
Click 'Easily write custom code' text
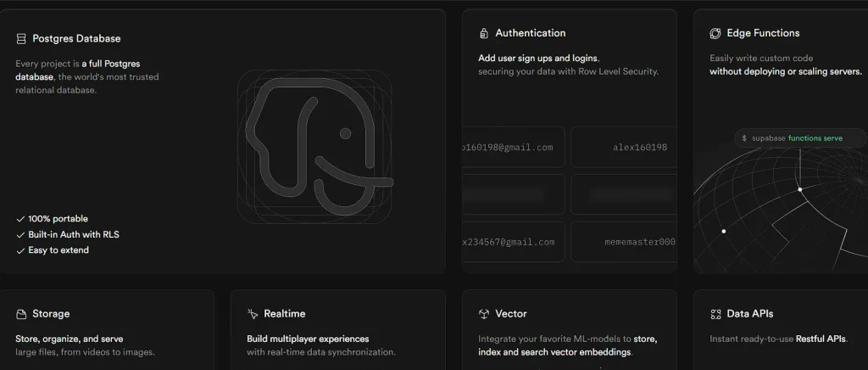(761, 59)
